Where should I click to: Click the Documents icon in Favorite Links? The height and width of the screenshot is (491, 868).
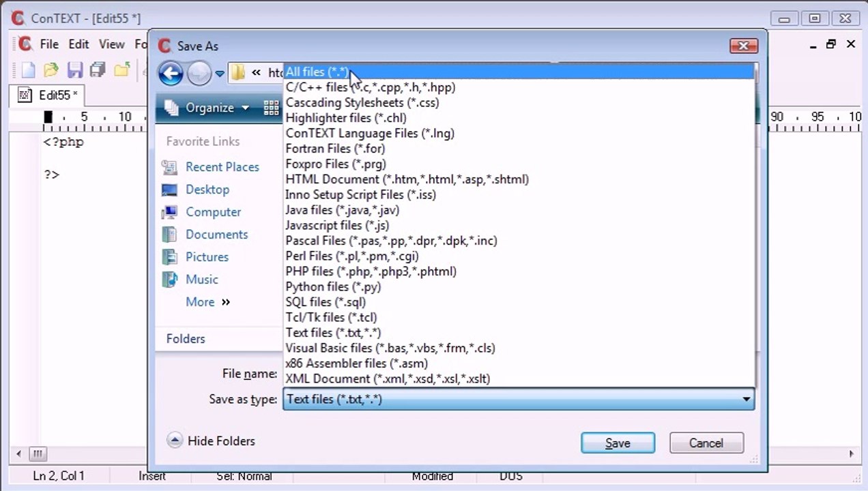pos(169,235)
